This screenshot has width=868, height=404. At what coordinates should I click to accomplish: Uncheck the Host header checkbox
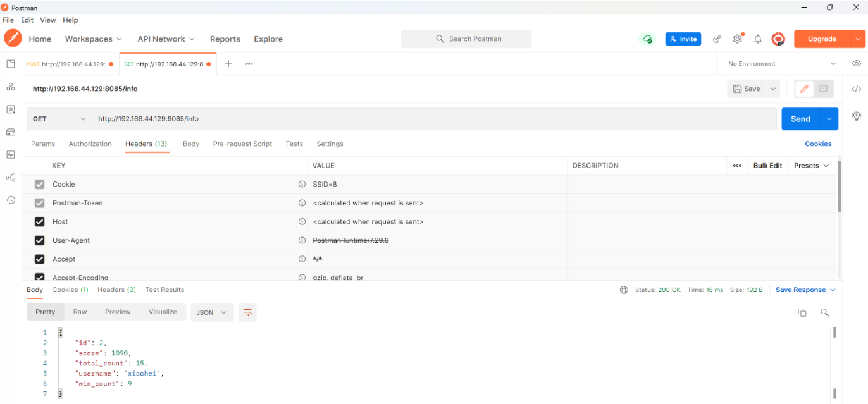pyautogui.click(x=40, y=222)
